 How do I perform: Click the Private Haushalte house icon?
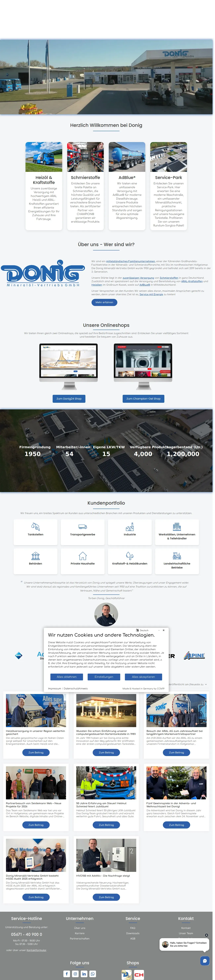[83, 556]
